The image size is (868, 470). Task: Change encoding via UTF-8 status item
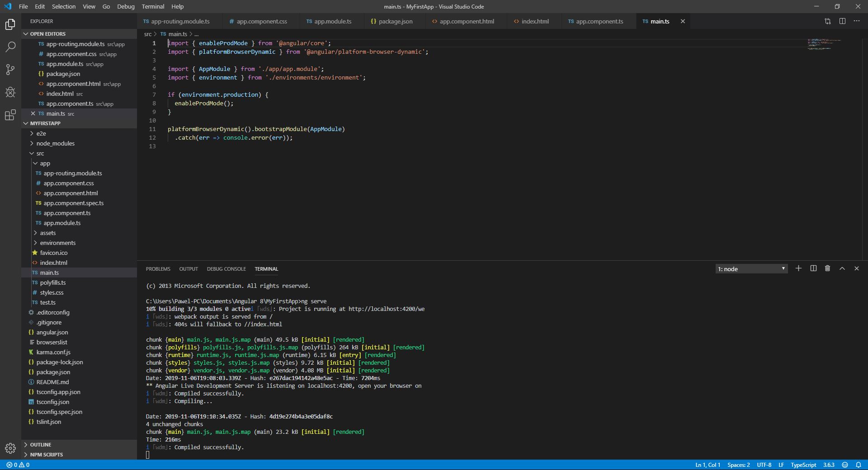tap(764, 465)
